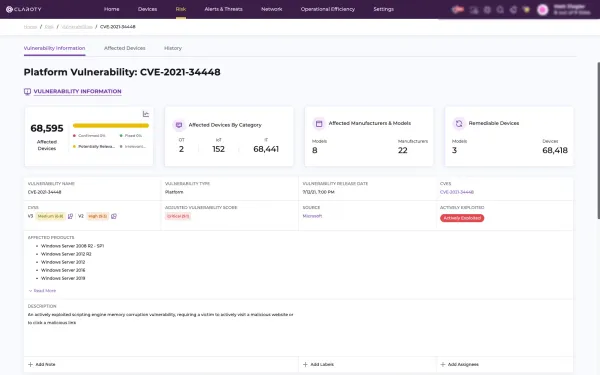Click the yellow affected devices progress bar

[111, 126]
